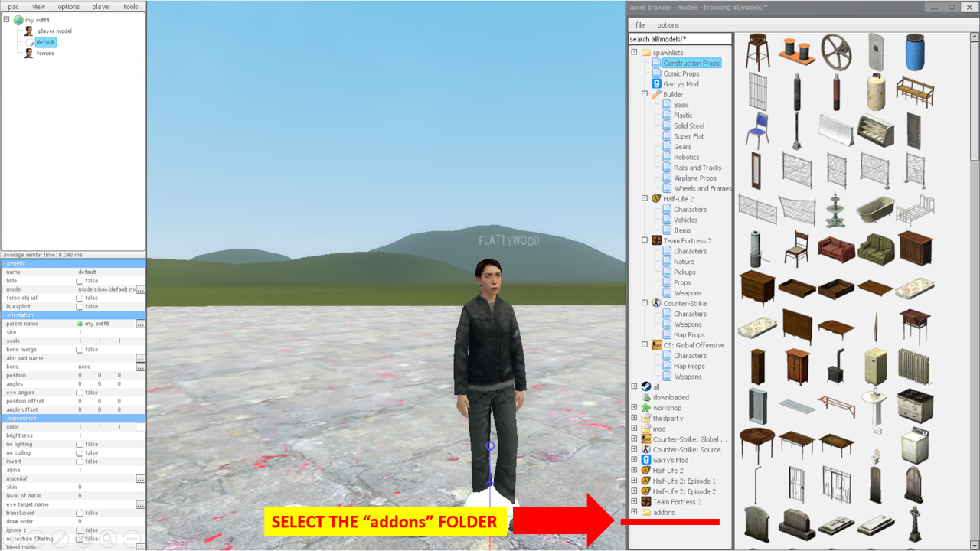The height and width of the screenshot is (551, 980).
Task: Select the washing machine model
Action: (915, 447)
